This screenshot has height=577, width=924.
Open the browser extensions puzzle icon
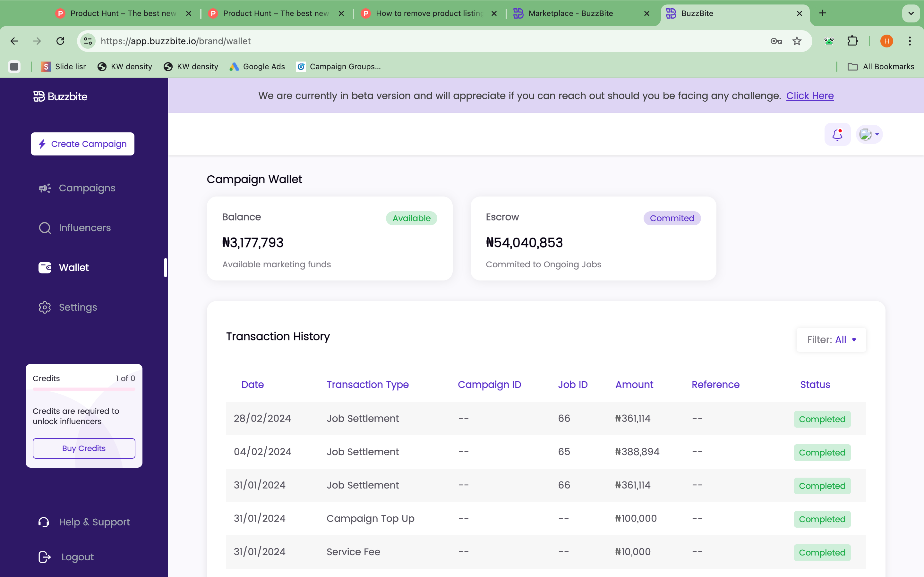coord(852,41)
